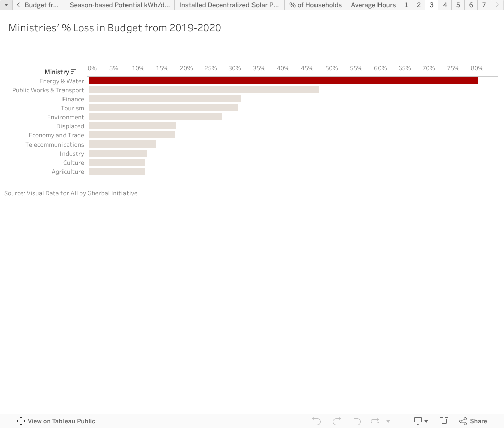The width and height of the screenshot is (504, 428).
Task: Click the Share button
Action: point(473,421)
